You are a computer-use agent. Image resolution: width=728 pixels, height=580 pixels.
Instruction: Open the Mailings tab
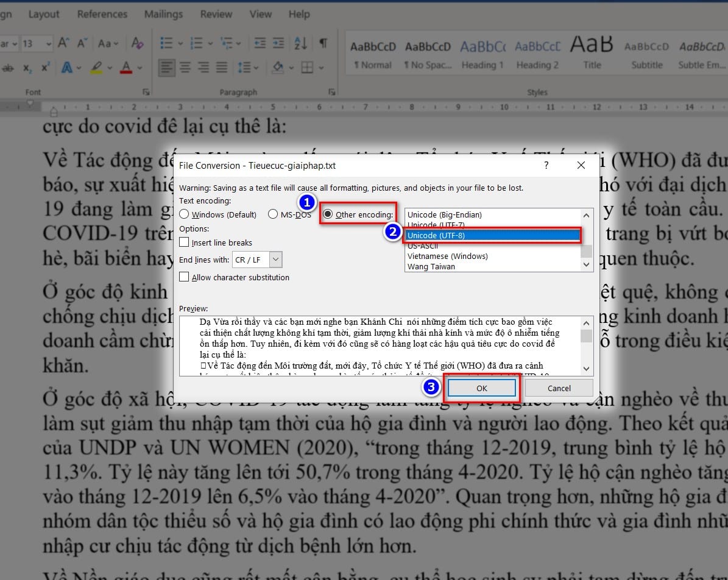coord(163,13)
